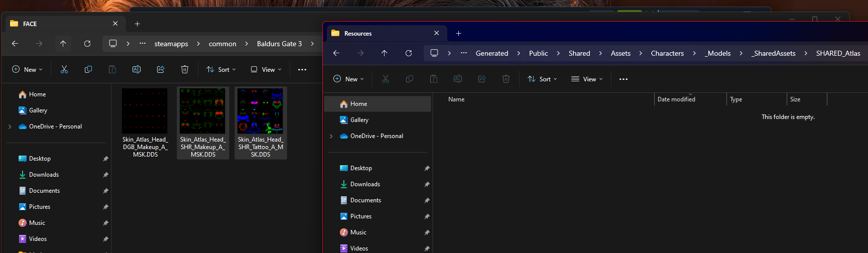Viewport: 868px width, 253px height.
Task: Navigate back in the Resources window
Action: tap(336, 53)
